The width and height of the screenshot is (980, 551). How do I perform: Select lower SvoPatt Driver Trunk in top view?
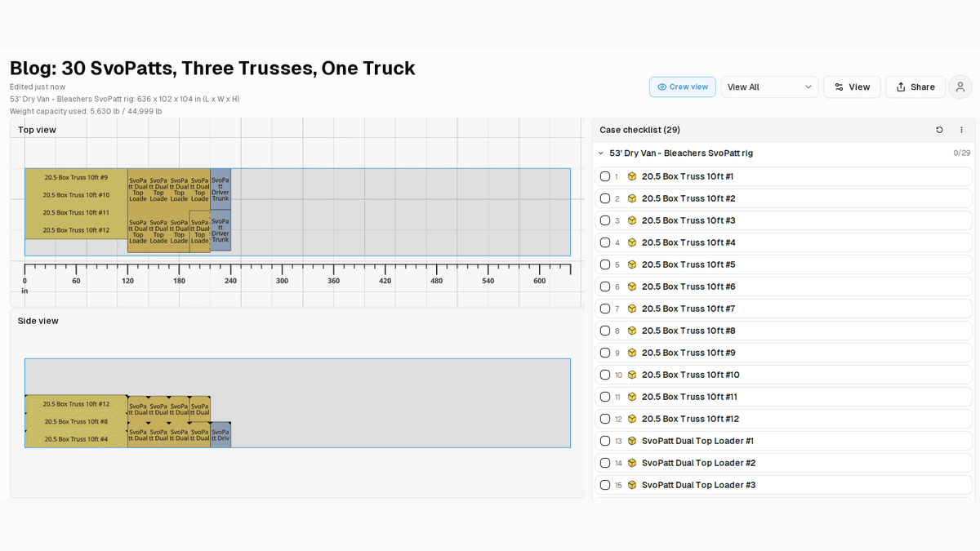point(220,230)
